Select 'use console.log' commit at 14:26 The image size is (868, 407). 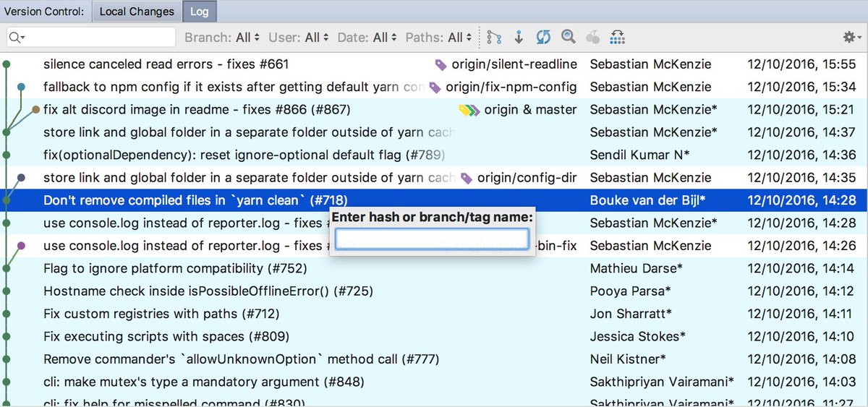pyautogui.click(x=434, y=246)
